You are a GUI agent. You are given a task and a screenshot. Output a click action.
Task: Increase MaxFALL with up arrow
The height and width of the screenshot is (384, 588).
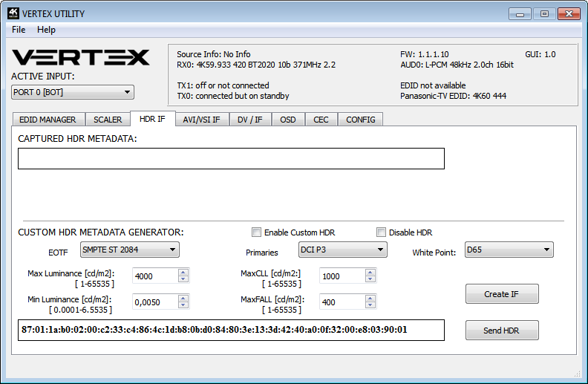click(370, 299)
